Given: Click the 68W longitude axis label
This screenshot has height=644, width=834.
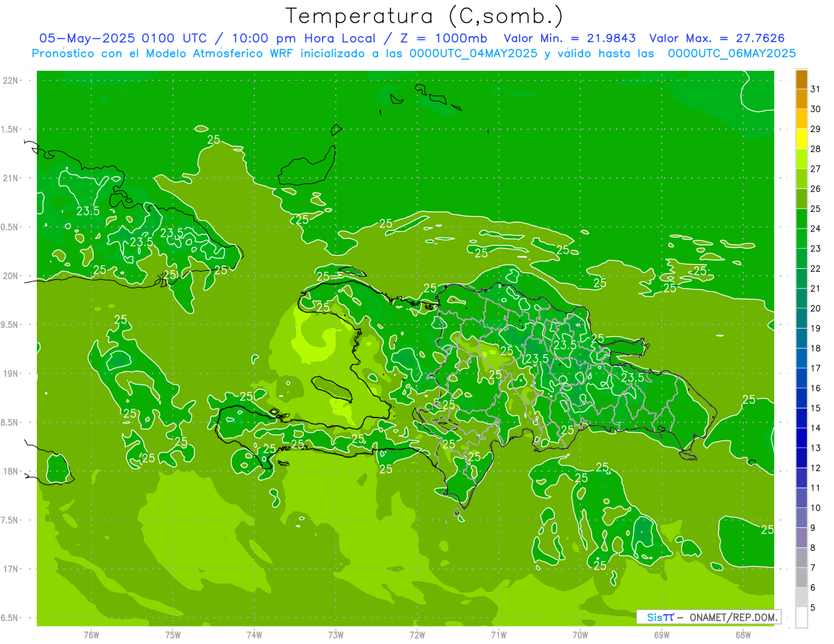Looking at the screenshot, I should pyautogui.click(x=743, y=635).
